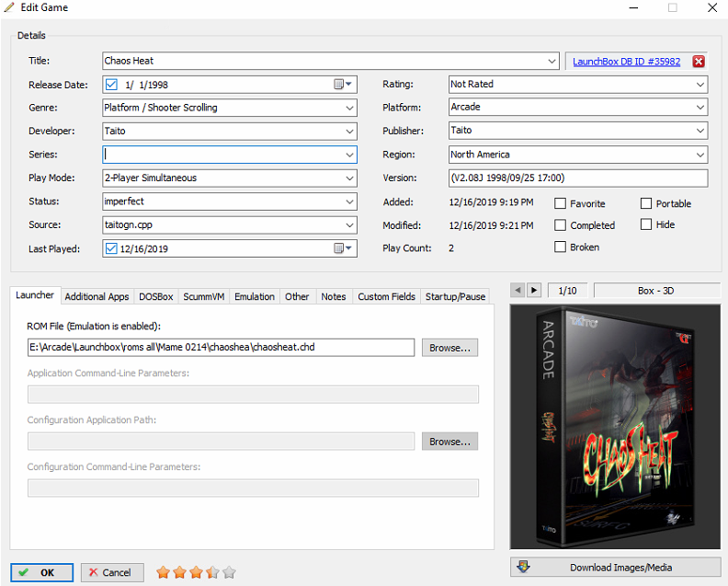
Task: Expand the Developer dropdown
Action: tap(349, 131)
